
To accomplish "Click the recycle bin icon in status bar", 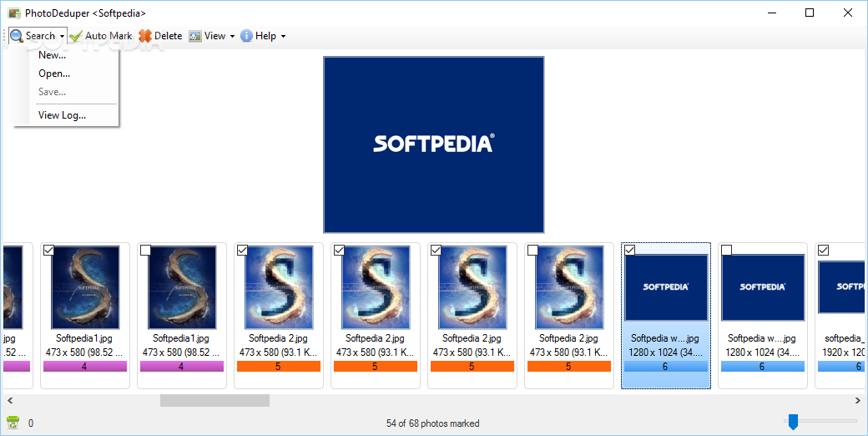I will [13, 423].
